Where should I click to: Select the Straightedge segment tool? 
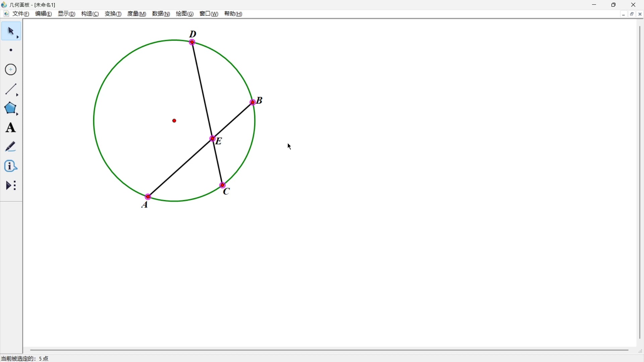tap(11, 89)
